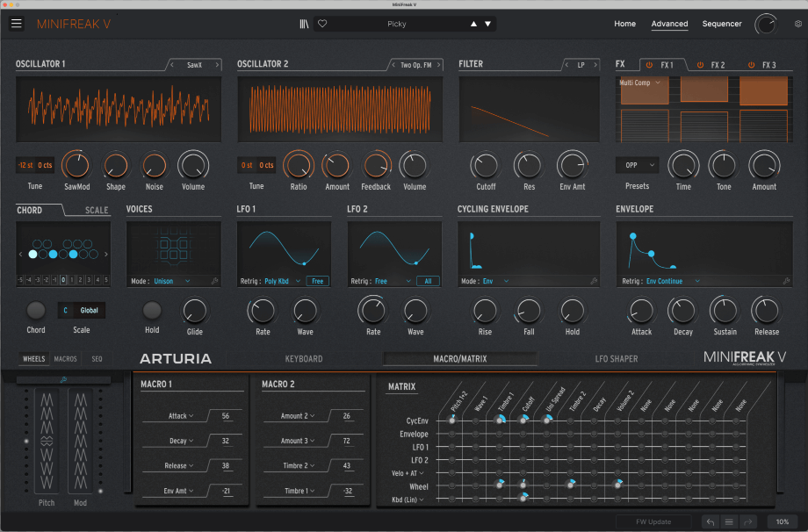The image size is (808, 532).
Task: Open LFO 1 Retrig Poly Kbd dropdown
Action: pyautogui.click(x=282, y=281)
